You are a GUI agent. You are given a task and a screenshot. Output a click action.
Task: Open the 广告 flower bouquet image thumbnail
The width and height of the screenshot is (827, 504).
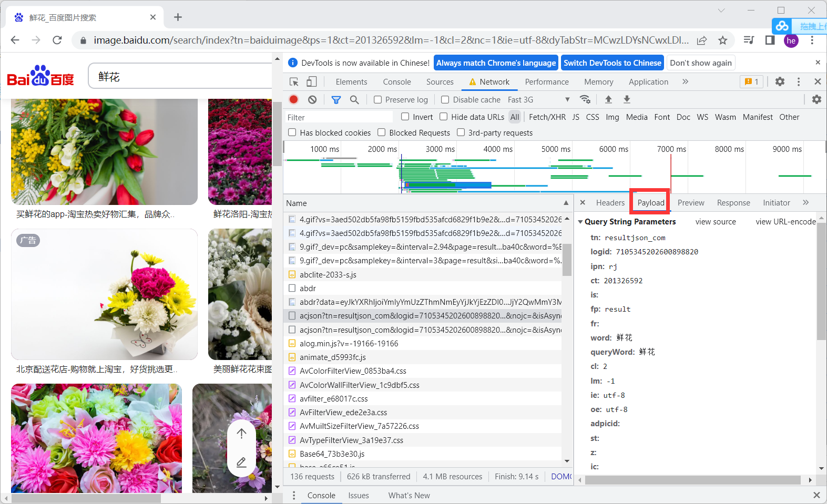[x=104, y=294]
